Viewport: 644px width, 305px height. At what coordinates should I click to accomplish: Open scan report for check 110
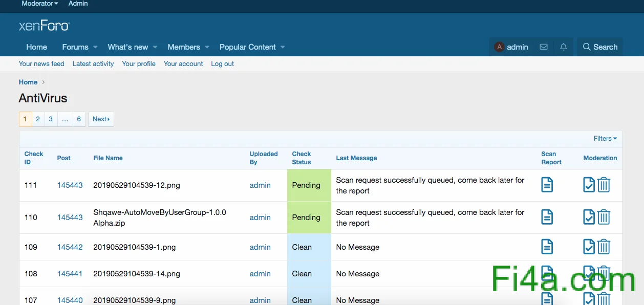coord(547,217)
